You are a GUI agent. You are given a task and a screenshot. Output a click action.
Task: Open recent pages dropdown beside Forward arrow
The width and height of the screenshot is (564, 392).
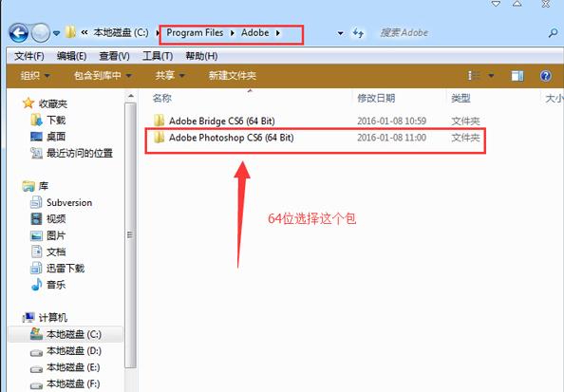[56, 33]
